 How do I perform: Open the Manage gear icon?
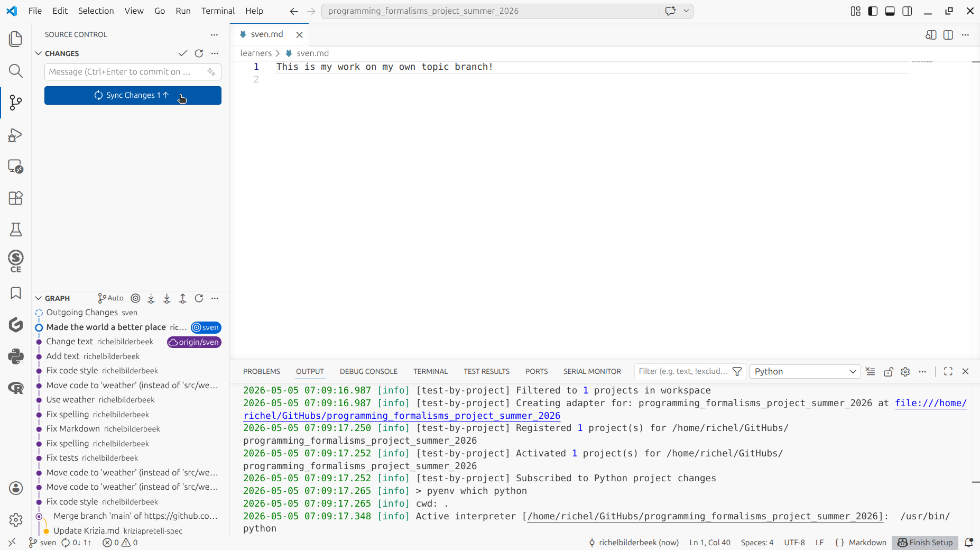point(16,520)
